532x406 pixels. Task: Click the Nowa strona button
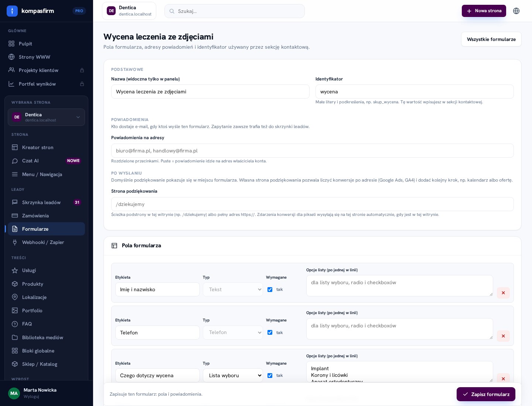484,11
